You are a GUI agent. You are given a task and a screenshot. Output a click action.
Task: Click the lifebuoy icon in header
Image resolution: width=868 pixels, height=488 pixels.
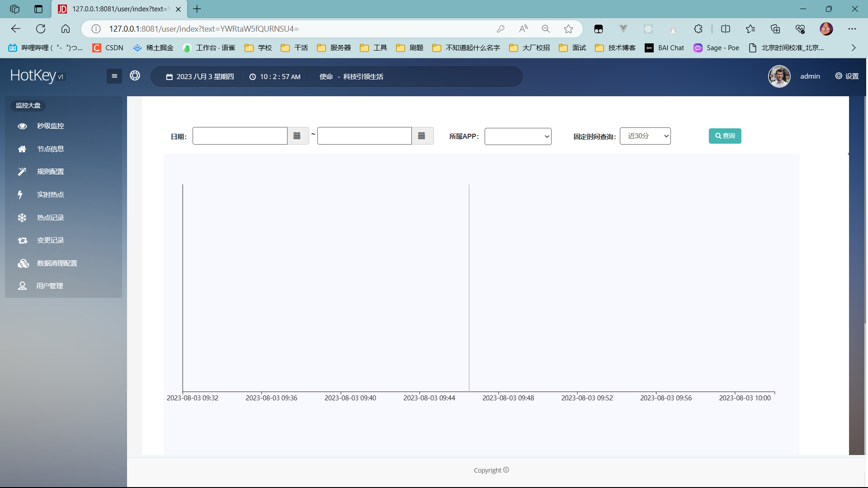point(135,75)
